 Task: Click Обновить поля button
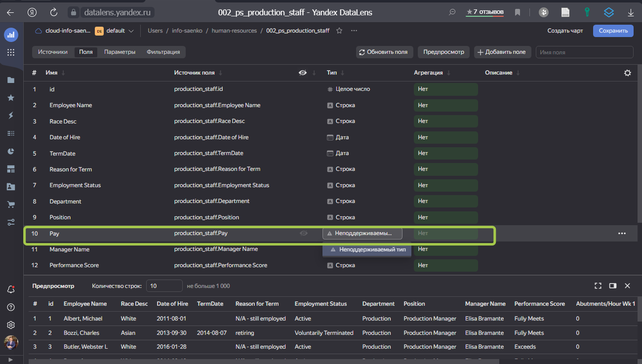384,52
